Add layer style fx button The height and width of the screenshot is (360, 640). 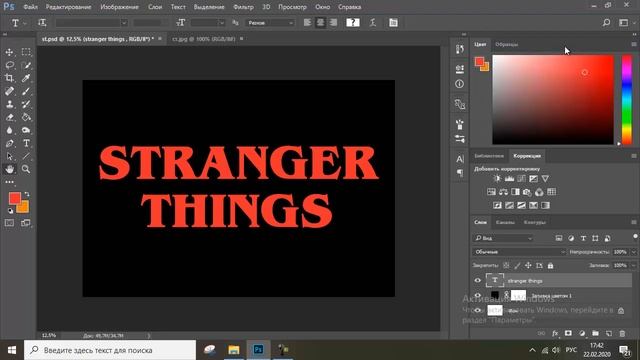555,333
